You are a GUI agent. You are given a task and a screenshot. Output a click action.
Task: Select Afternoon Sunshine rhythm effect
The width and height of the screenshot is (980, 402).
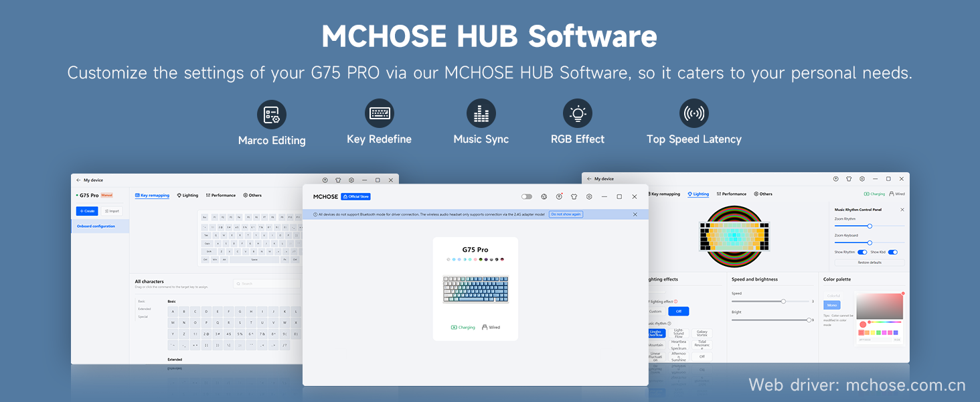pos(679,356)
